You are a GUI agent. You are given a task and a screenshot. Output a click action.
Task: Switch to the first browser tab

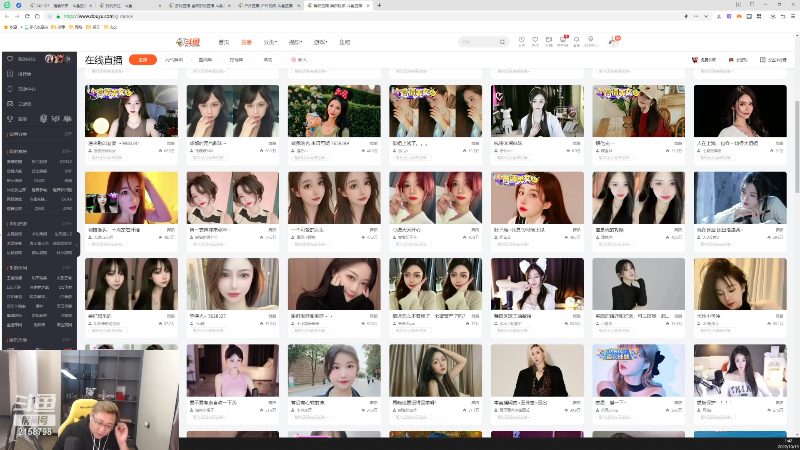click(60, 5)
